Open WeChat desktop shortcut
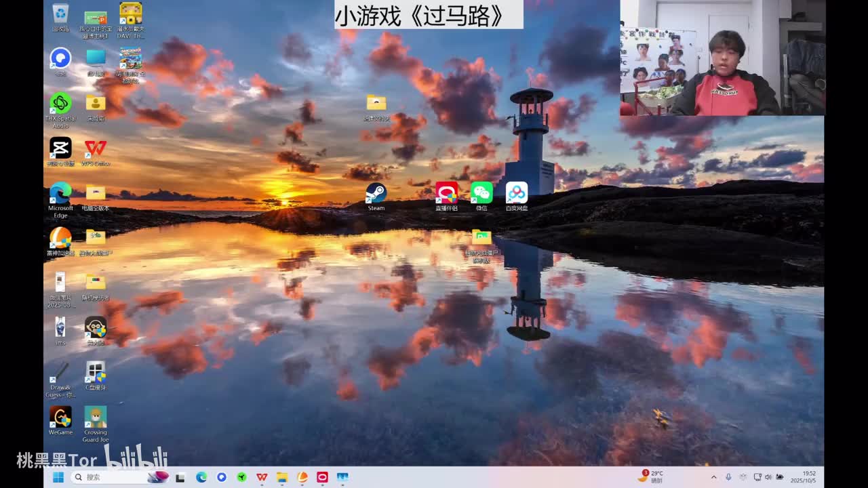This screenshot has width=868, height=488. pos(481,196)
